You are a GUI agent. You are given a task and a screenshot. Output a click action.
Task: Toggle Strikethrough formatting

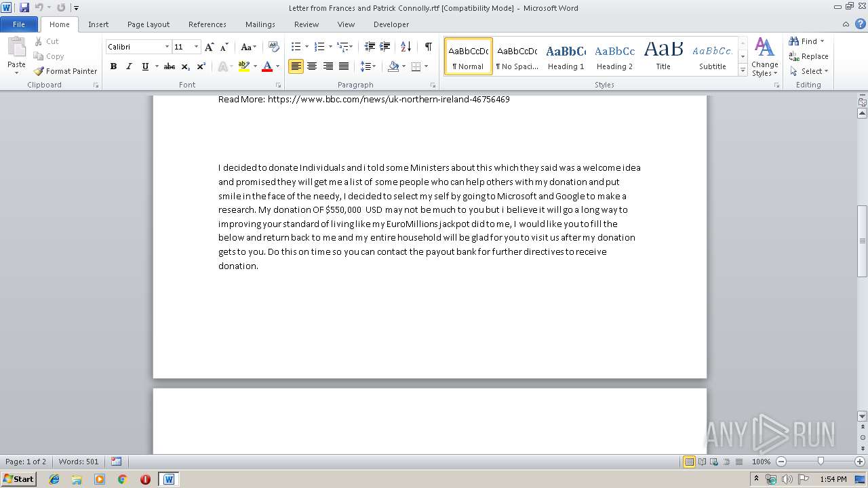pyautogui.click(x=170, y=66)
